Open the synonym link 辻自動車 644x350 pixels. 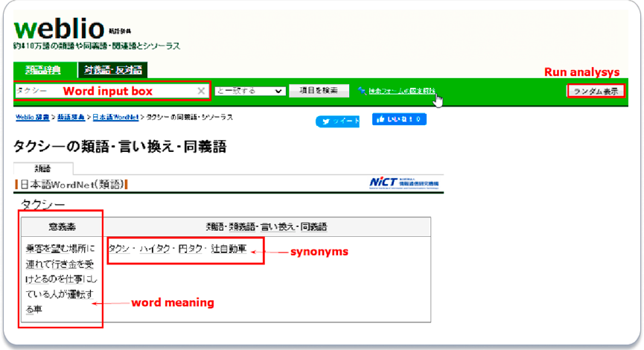(x=229, y=249)
